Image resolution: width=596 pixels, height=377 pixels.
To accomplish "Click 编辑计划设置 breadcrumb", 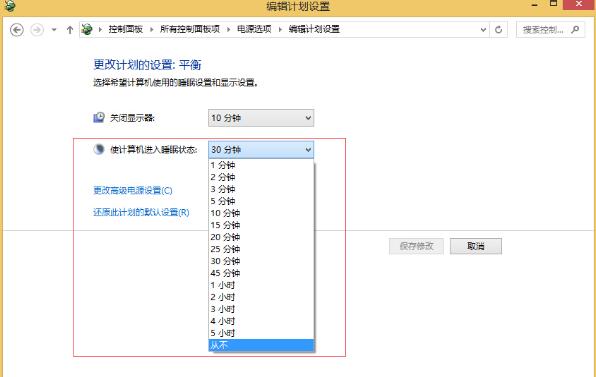I will point(314,29).
